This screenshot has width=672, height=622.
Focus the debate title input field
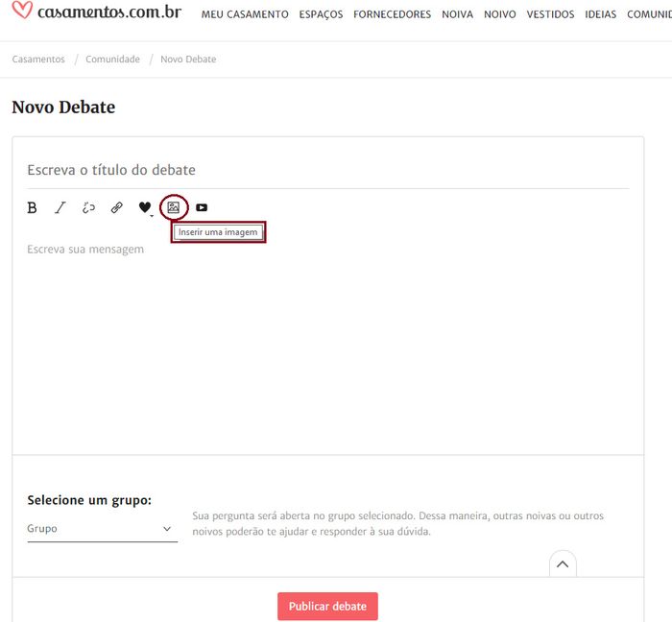click(328, 170)
